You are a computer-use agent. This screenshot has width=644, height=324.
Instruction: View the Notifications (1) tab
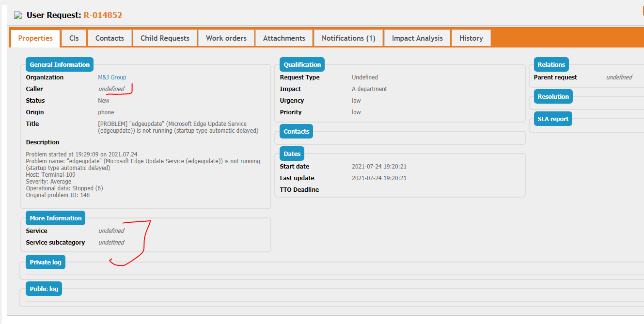pos(348,38)
